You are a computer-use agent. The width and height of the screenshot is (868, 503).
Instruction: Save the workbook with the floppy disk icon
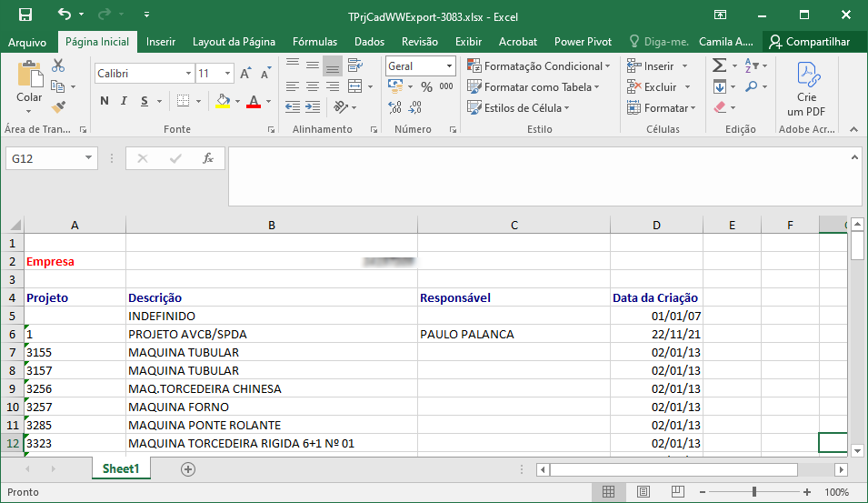coord(25,15)
